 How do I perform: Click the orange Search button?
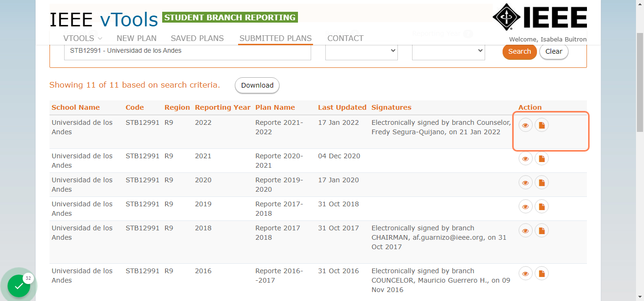tap(520, 51)
